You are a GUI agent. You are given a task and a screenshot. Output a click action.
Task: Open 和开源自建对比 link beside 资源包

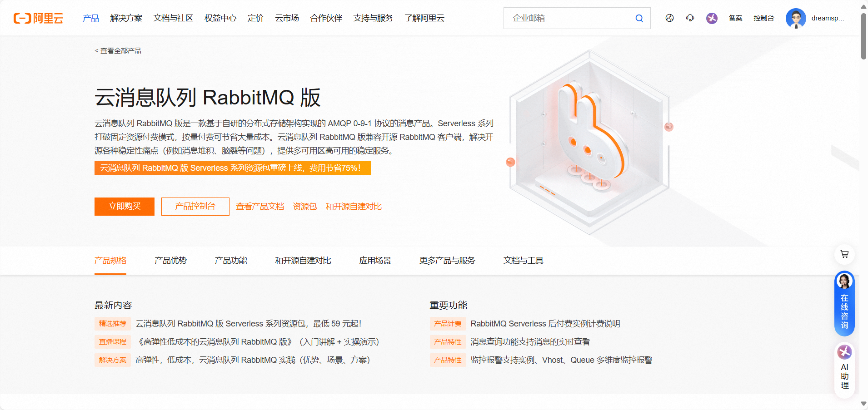354,207
